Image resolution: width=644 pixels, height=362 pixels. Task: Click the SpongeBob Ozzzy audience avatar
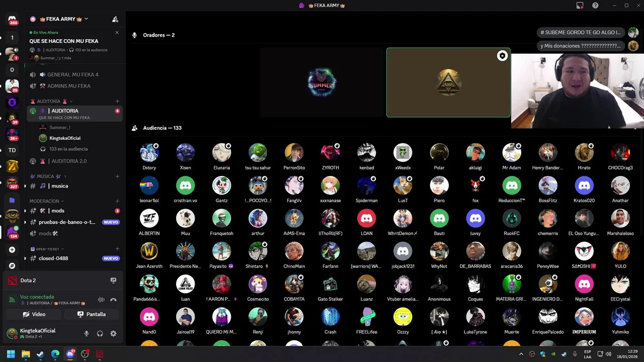click(403, 317)
